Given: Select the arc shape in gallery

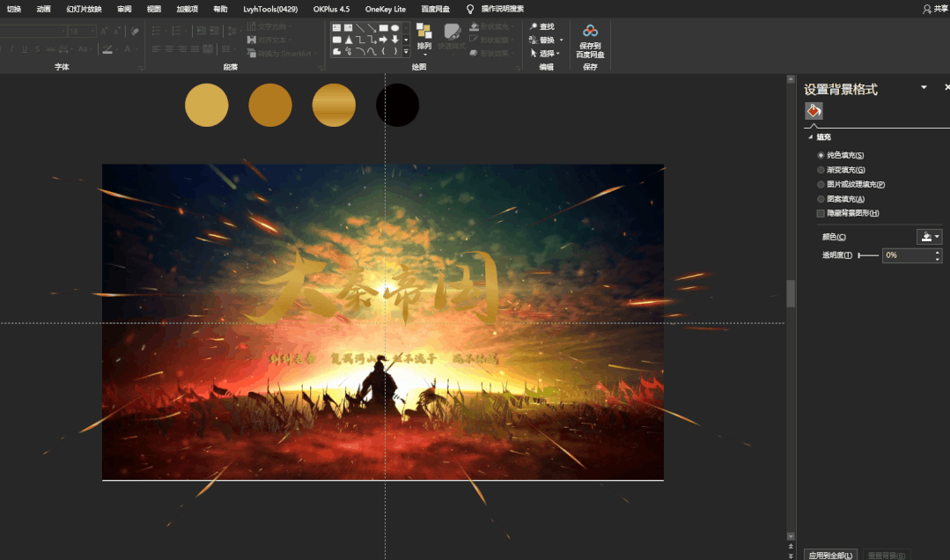Looking at the screenshot, I should pyautogui.click(x=360, y=51).
